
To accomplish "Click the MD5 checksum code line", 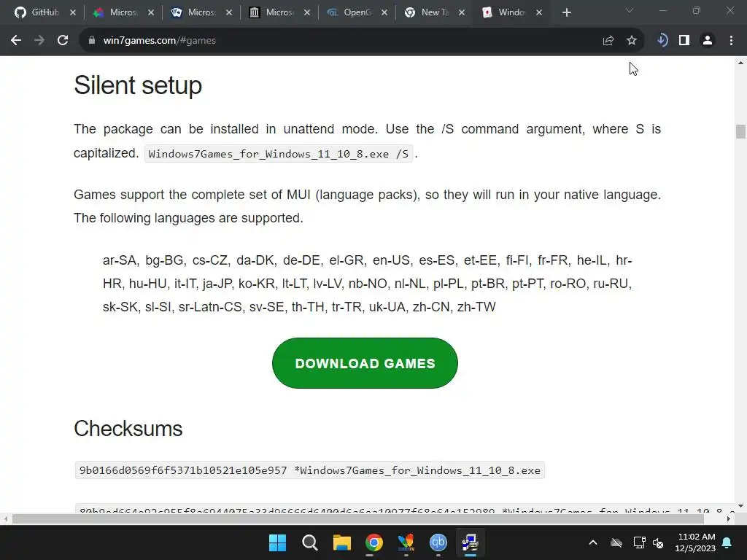I will 309,470.
